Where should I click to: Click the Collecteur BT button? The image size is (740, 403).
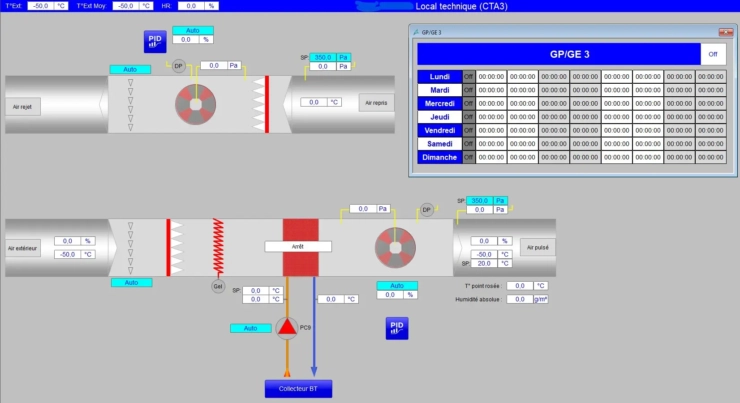click(297, 389)
